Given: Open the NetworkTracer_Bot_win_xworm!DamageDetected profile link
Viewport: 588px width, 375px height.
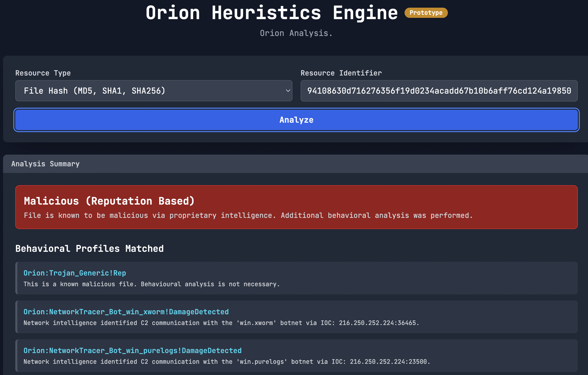Looking at the screenshot, I should click(126, 312).
